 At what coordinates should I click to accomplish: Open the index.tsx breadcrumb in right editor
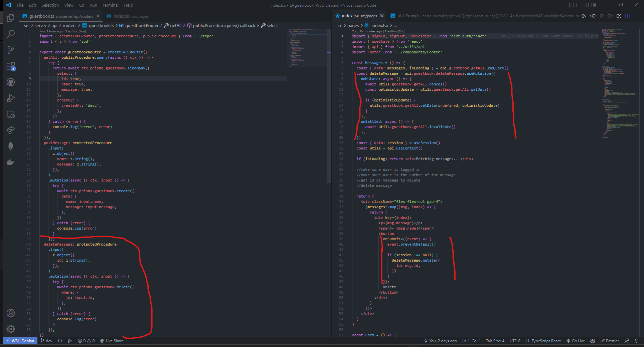[x=376, y=25]
